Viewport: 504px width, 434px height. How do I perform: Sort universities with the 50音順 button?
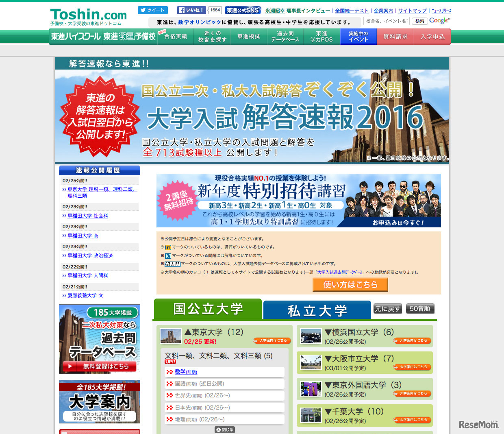[x=420, y=308]
